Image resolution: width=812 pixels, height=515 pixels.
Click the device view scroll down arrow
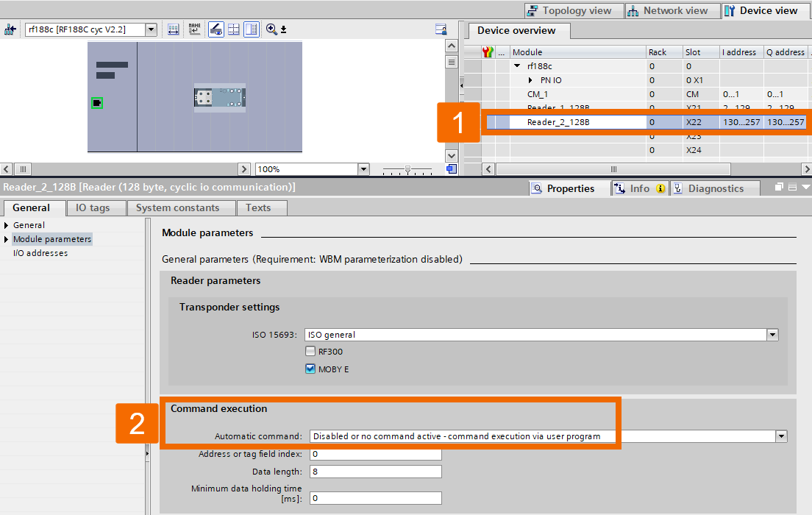pos(452,155)
